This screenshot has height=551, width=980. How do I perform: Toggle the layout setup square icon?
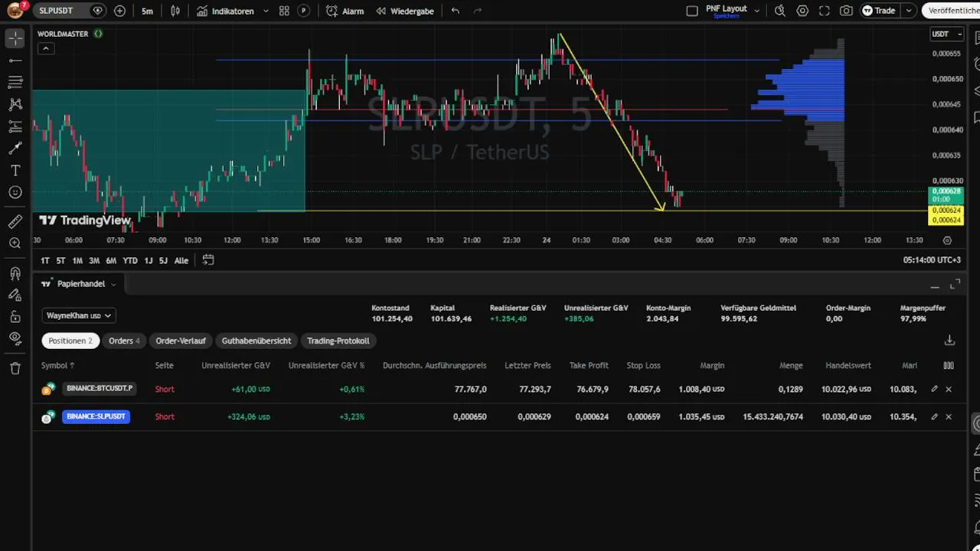[692, 11]
